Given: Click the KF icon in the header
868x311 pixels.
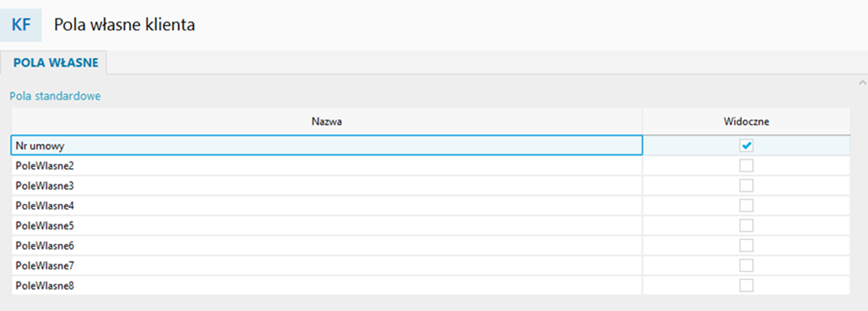Looking at the screenshot, I should tap(21, 25).
